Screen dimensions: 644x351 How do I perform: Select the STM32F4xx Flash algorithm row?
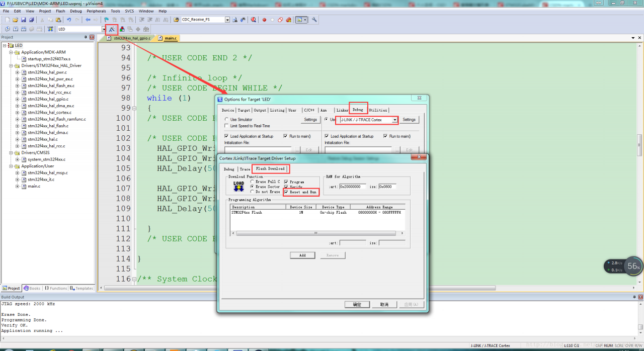coord(317,212)
